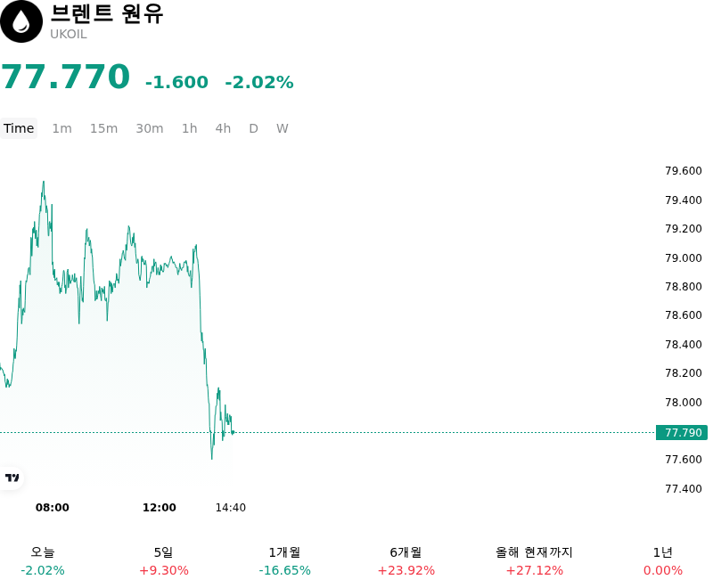Screen dimensions: 713x588
Task: Show the 오늘 performance range
Action: tap(43, 560)
